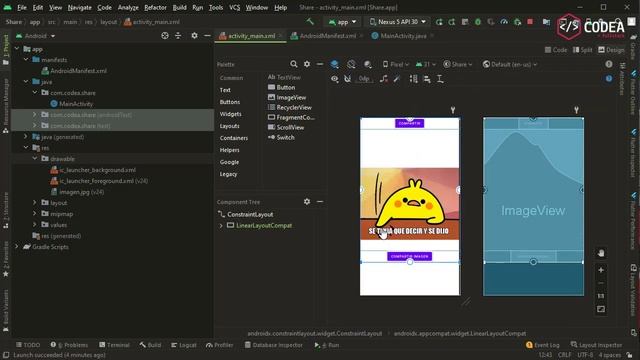Viewport: 640px width, 360px height.
Task: Open Default (en-us) locale dropdown
Action: pyautogui.click(x=510, y=64)
